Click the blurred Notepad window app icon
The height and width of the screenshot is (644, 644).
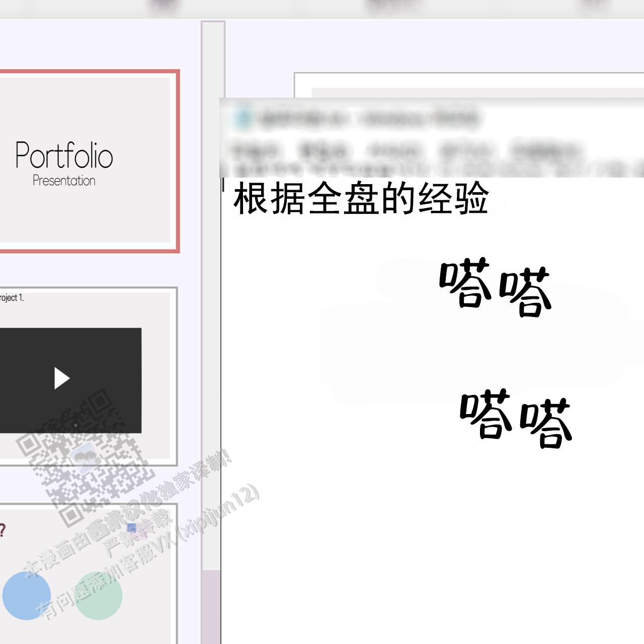(x=244, y=119)
